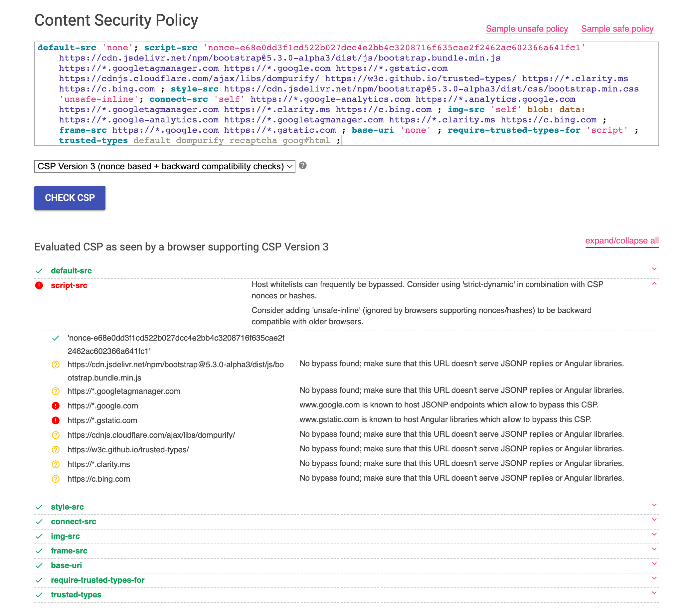The image size is (696, 616).
Task: Collapse the script-src section chevron
Action: pyautogui.click(x=654, y=283)
